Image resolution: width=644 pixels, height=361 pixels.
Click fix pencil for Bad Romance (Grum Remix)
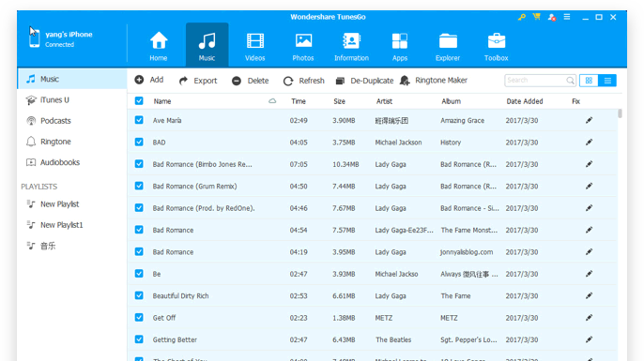(x=589, y=186)
